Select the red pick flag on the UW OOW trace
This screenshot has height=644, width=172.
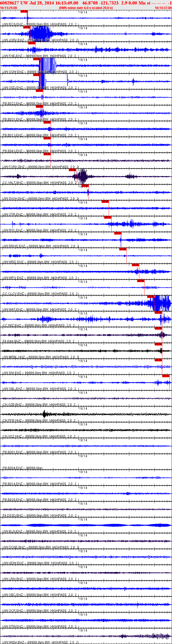click(37, 59)
